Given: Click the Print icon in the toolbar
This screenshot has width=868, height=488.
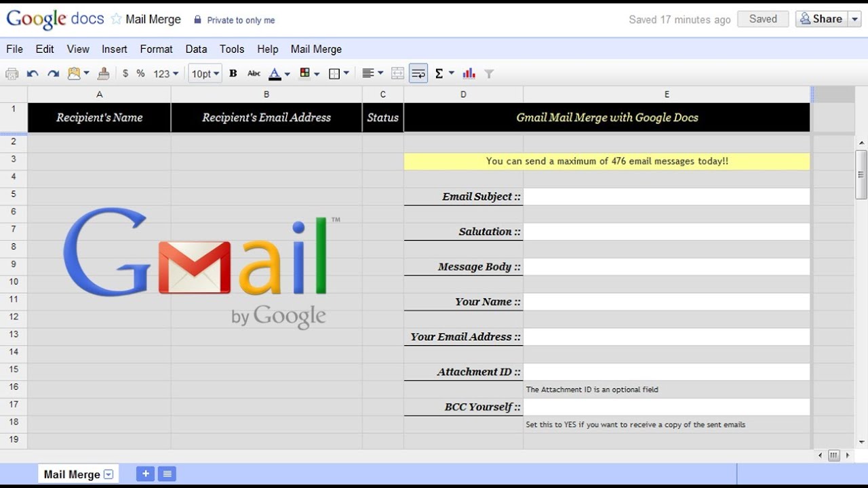Looking at the screenshot, I should click(12, 74).
